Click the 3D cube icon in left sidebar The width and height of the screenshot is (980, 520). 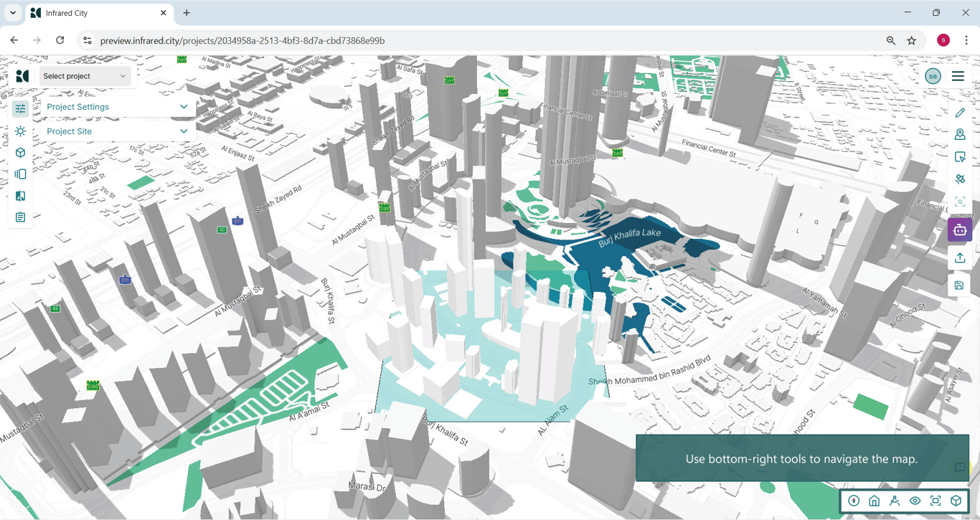coord(20,153)
